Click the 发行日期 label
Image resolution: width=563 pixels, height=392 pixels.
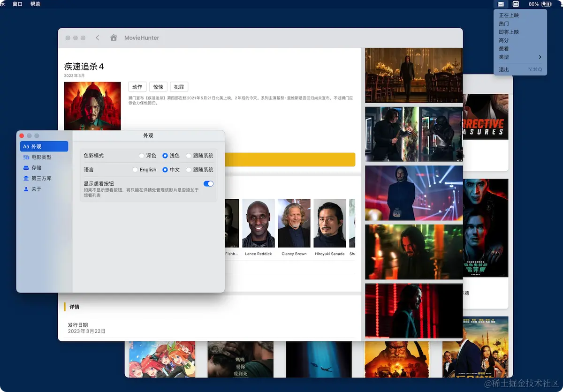tap(78, 325)
